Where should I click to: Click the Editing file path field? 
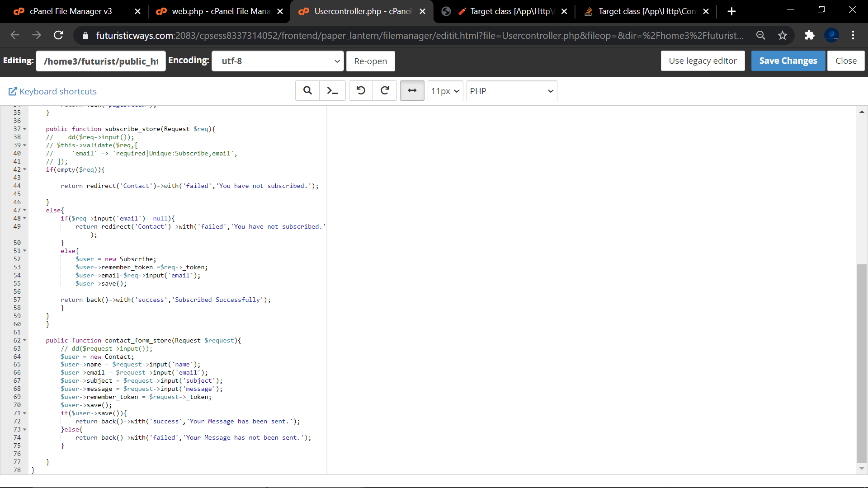coord(101,61)
